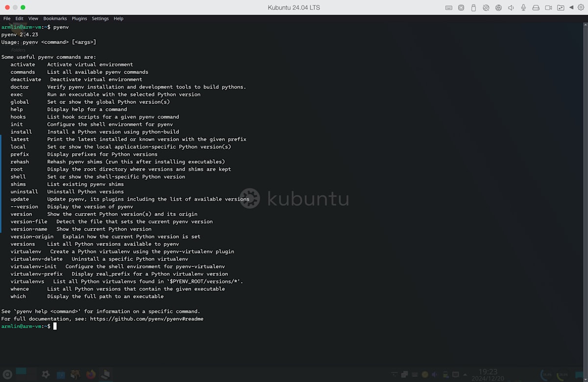The image size is (588, 382).
Task: Open the Discover blue icon in taskbar
Action: [61, 376]
